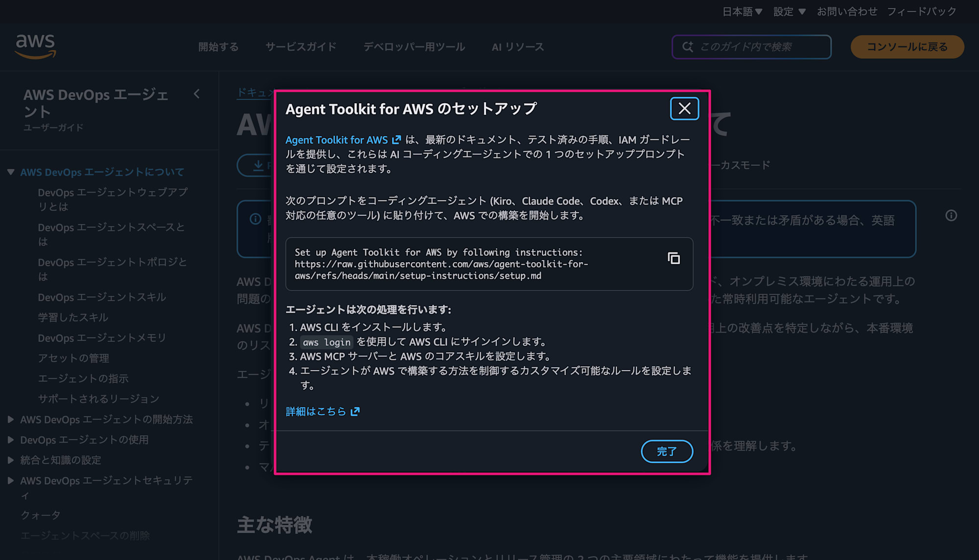Collapse the sidebar with the chevron
Screen dimensions: 979x560
pyautogui.click(x=197, y=94)
